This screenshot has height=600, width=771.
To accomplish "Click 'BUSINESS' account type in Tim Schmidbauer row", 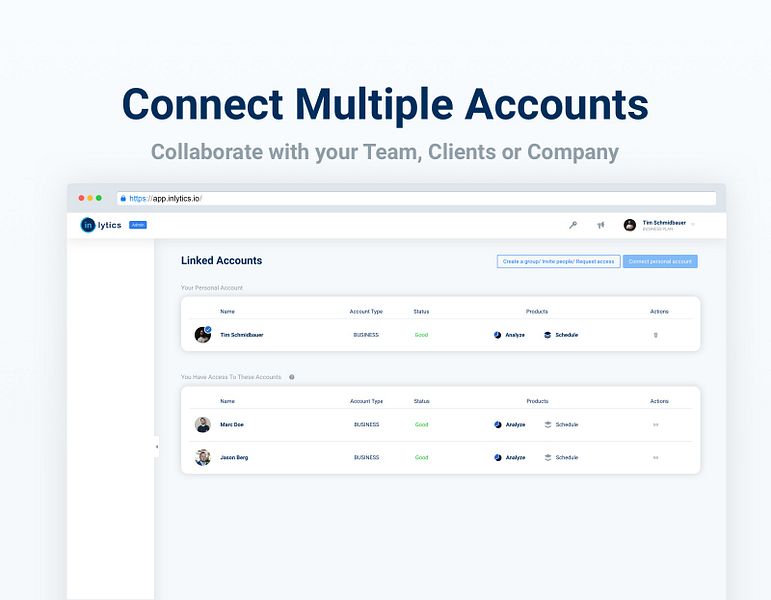I will click(x=366, y=335).
